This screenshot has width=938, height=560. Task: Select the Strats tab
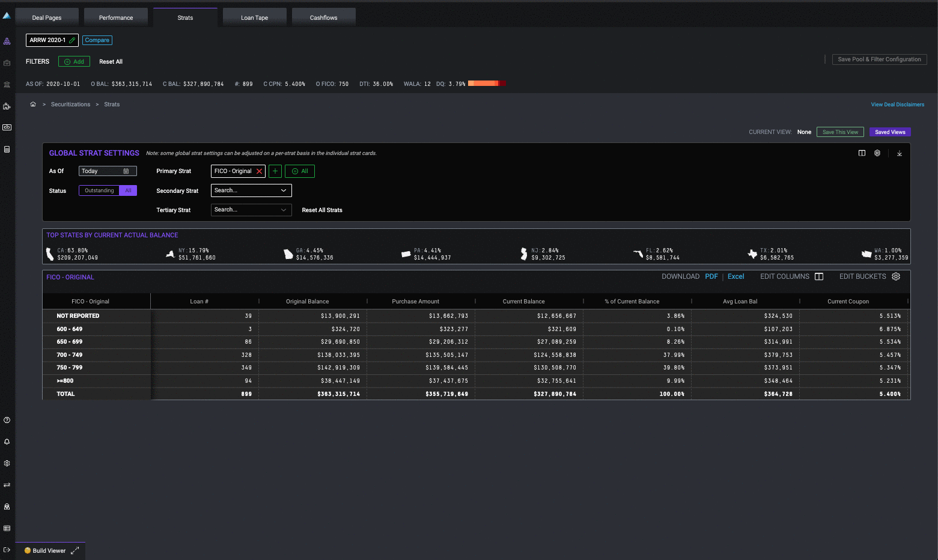pyautogui.click(x=185, y=17)
